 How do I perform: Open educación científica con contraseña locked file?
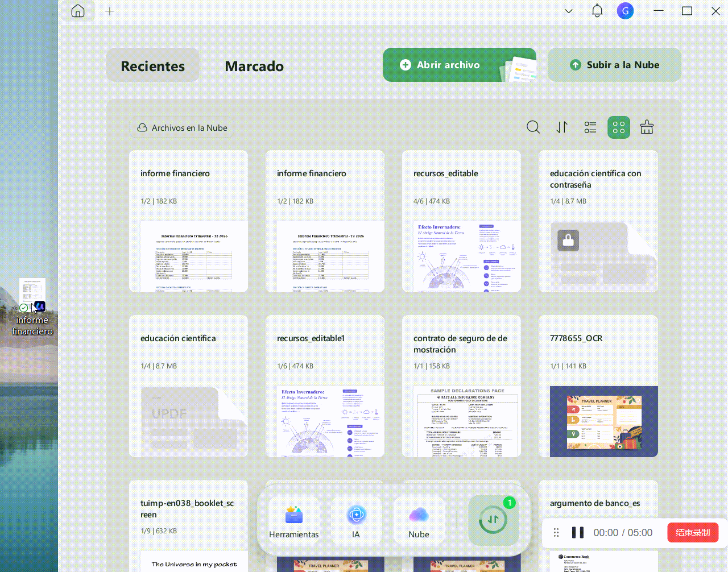tap(598, 221)
